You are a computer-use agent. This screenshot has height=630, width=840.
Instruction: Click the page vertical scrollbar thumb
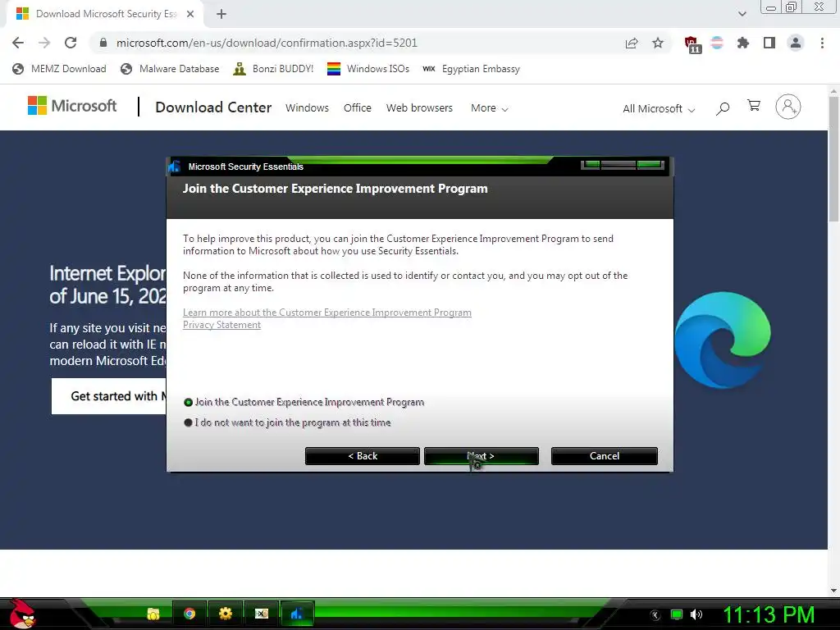833,158
